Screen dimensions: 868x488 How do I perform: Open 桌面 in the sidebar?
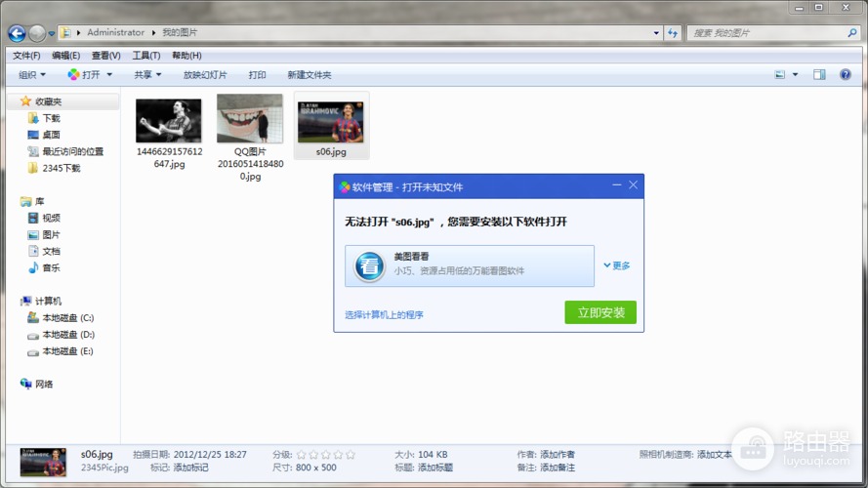point(51,135)
